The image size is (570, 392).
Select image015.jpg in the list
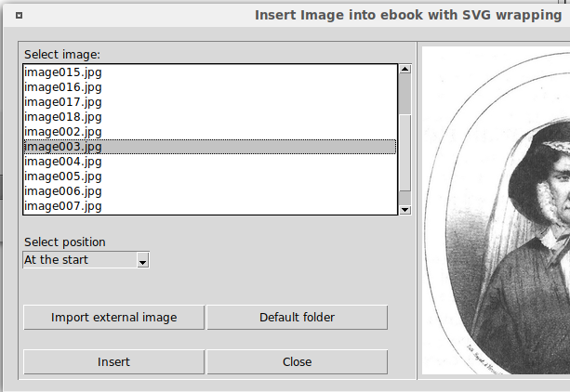pyautogui.click(x=210, y=72)
